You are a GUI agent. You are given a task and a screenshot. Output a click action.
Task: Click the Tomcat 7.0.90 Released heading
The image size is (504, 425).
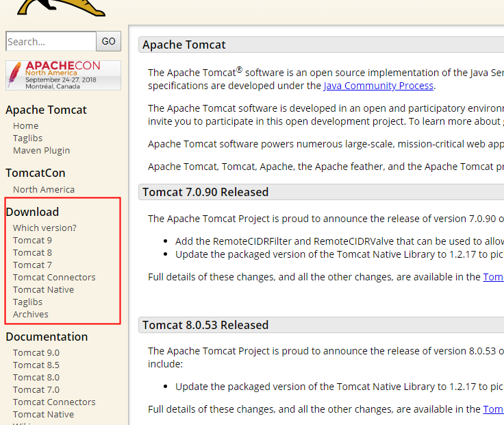(205, 192)
